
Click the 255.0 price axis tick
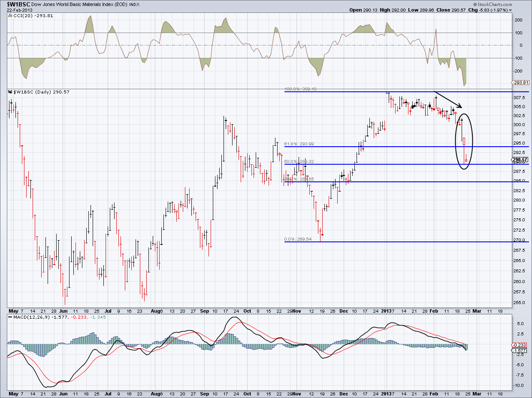point(520,303)
